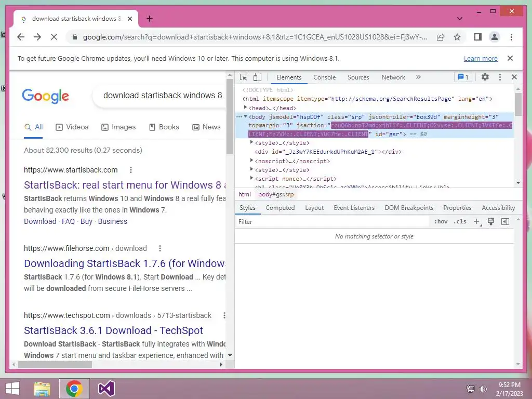Open a new Chrome tab
Image resolution: width=532 pixels, height=399 pixels.
click(x=150, y=19)
